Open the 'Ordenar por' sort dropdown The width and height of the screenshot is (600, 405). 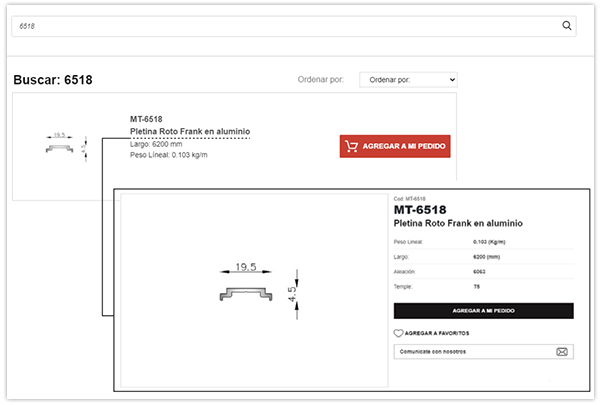click(408, 80)
